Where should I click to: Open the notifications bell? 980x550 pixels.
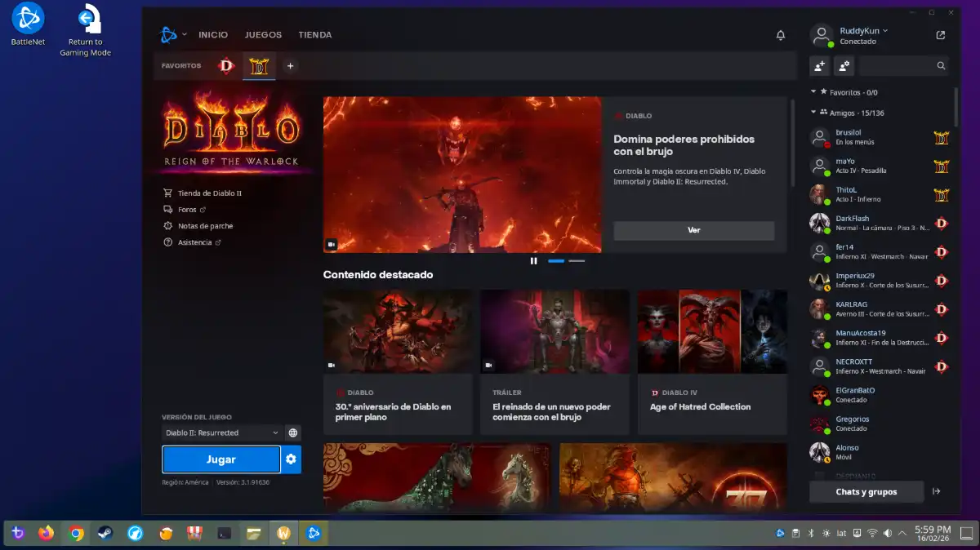click(x=780, y=35)
